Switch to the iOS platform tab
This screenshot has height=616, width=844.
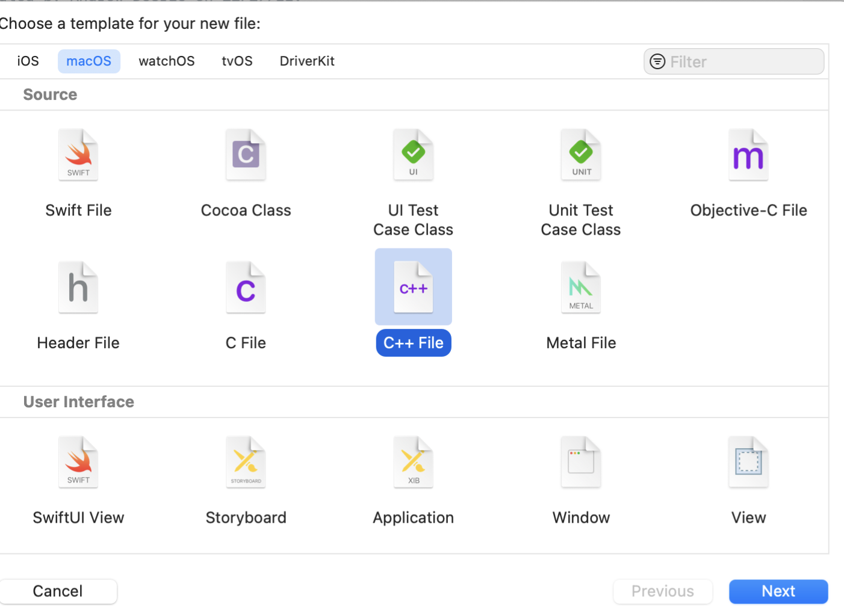click(x=28, y=61)
